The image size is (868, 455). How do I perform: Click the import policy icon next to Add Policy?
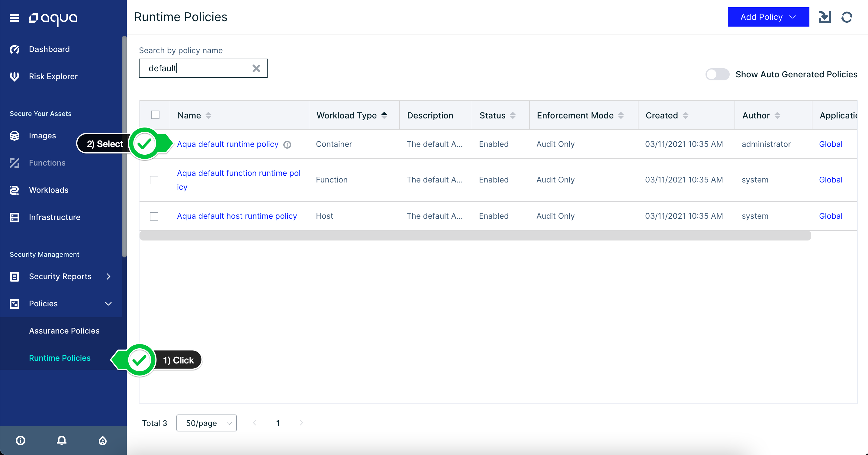point(825,17)
